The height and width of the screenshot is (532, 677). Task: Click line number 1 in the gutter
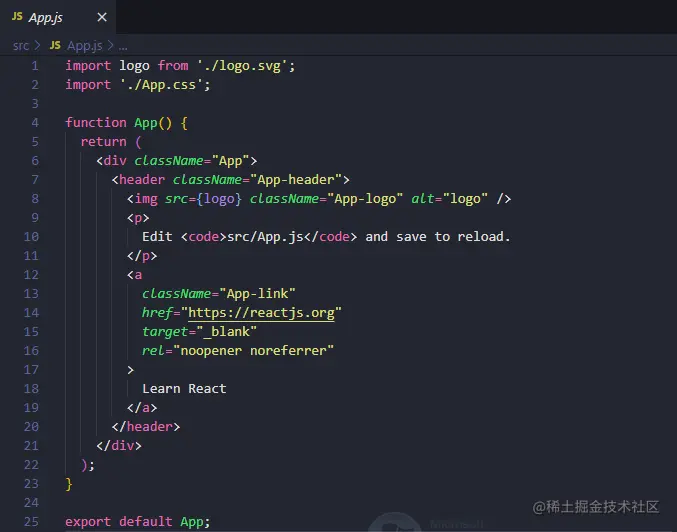35,66
